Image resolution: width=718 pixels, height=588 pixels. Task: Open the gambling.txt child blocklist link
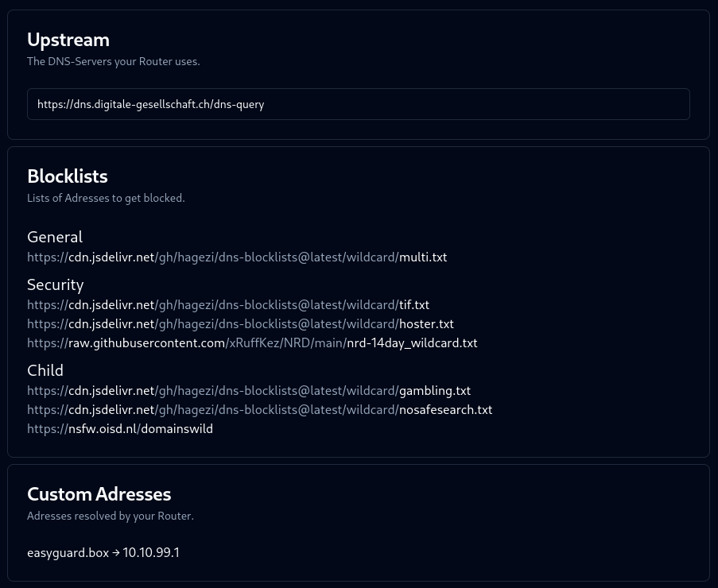(249, 391)
